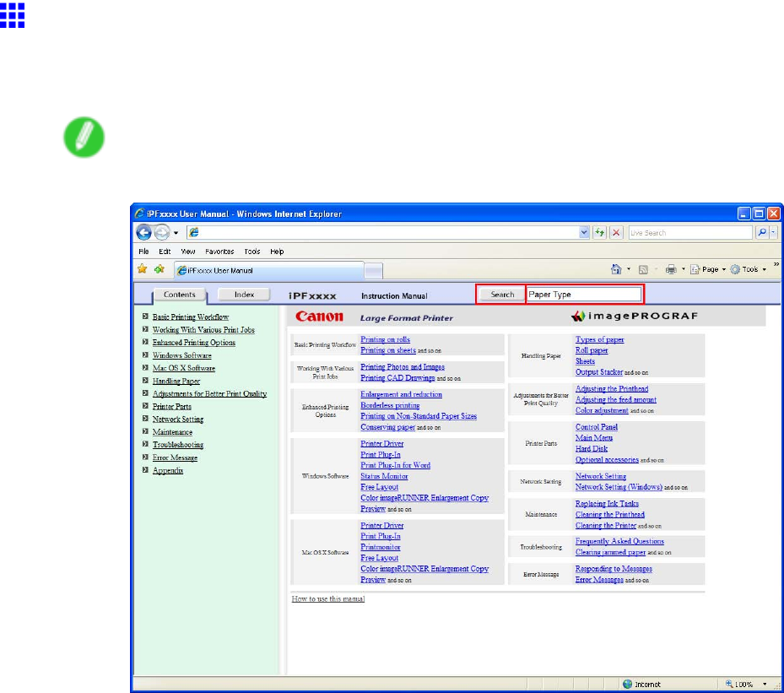Open a new blank browser tab

click(373, 270)
